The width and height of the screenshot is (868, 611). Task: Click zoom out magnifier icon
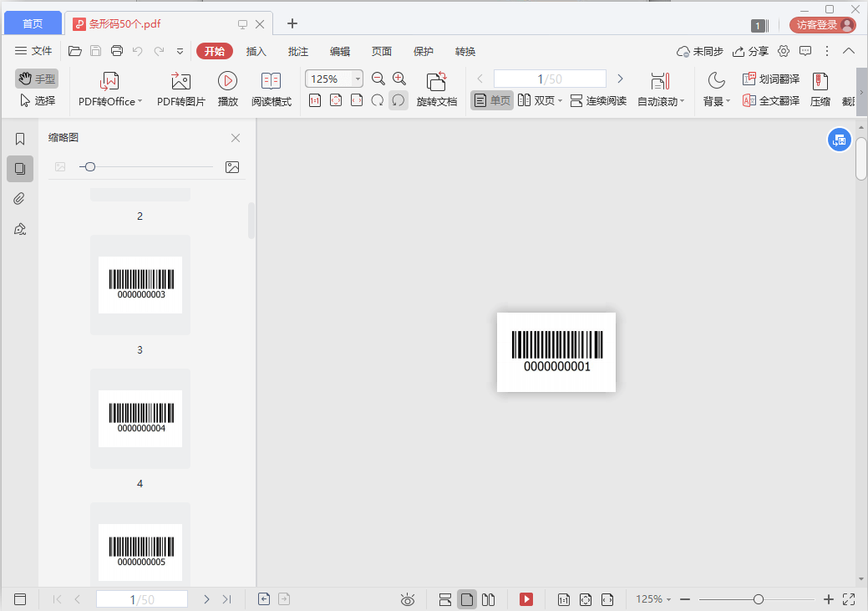[378, 79]
